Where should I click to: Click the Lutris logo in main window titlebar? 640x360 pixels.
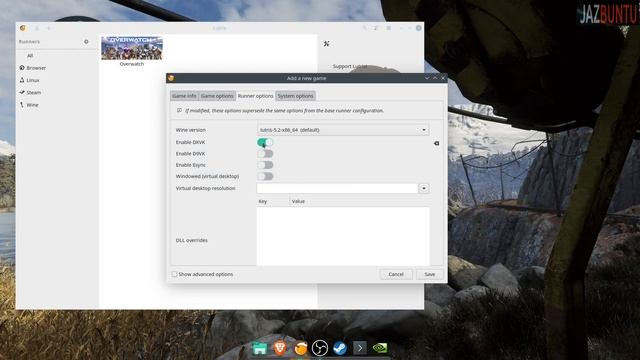pyautogui.click(x=23, y=28)
